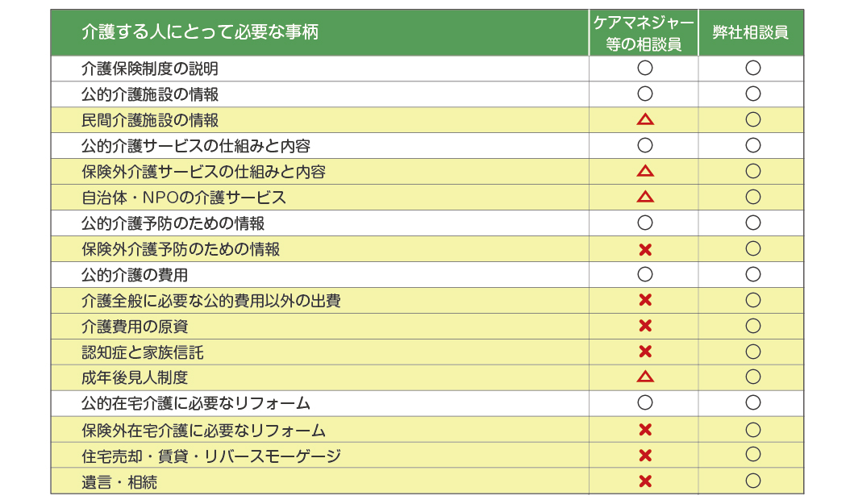The width and height of the screenshot is (850, 504).
Task: Click the 公的在宅介護に必要なリフォーム row label
Action: click(x=196, y=403)
